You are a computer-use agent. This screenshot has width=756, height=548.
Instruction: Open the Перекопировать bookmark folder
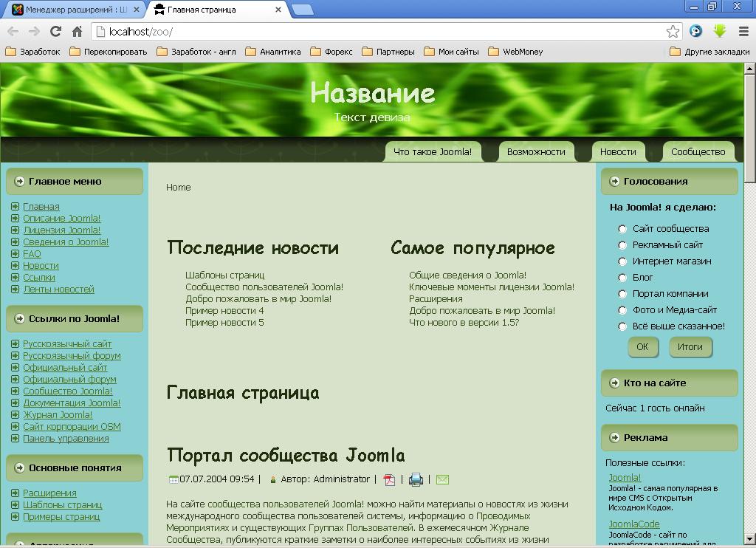108,52
